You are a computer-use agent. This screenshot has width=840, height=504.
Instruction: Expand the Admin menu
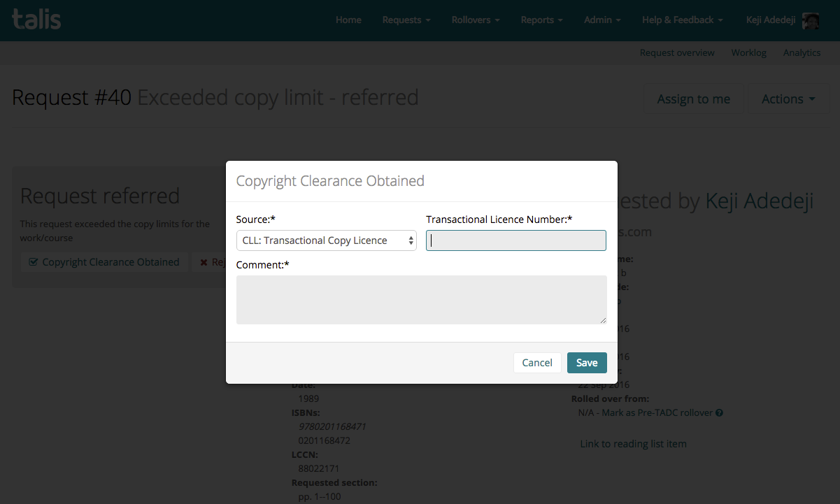[602, 20]
